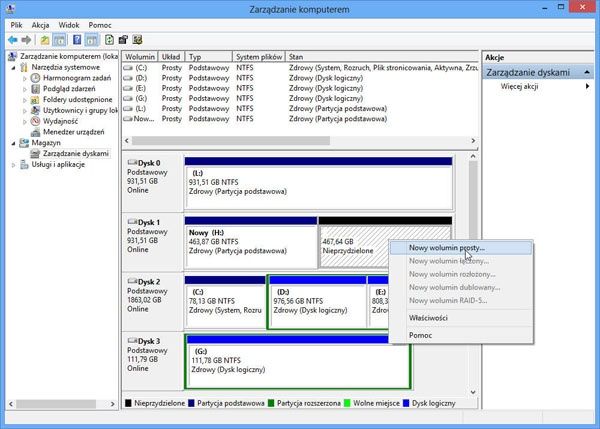Click right arrow of tree pane scrollbar
The width and height of the screenshot is (600, 429).
[112, 404]
